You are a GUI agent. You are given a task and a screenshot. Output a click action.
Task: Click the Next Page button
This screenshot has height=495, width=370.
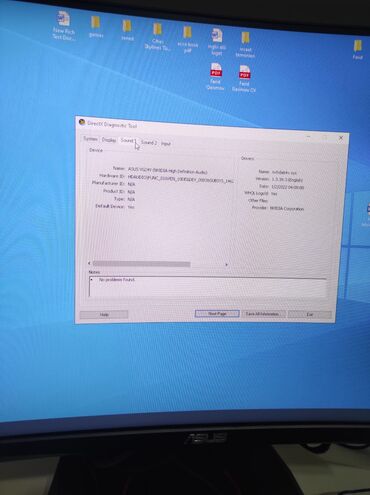217,314
